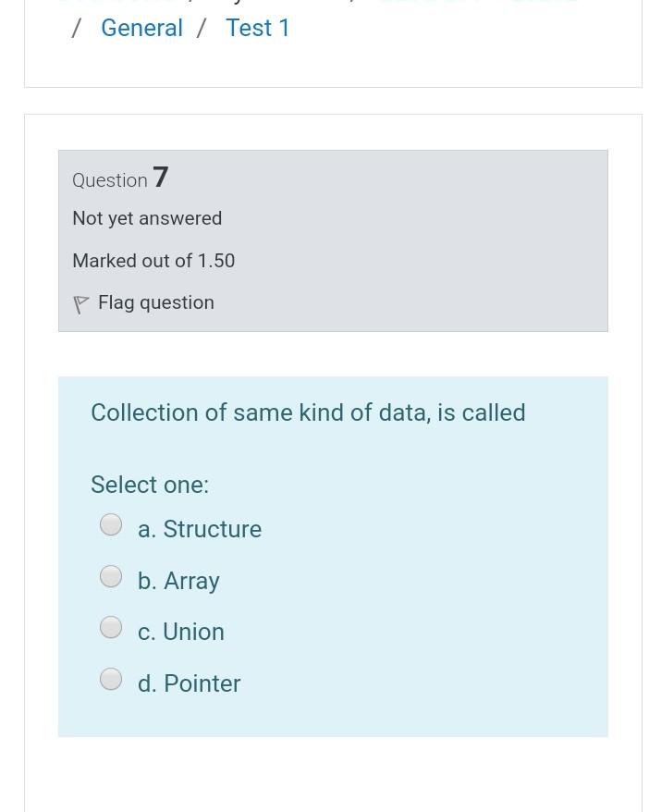Open the General breadcrumb link

pyautogui.click(x=141, y=28)
